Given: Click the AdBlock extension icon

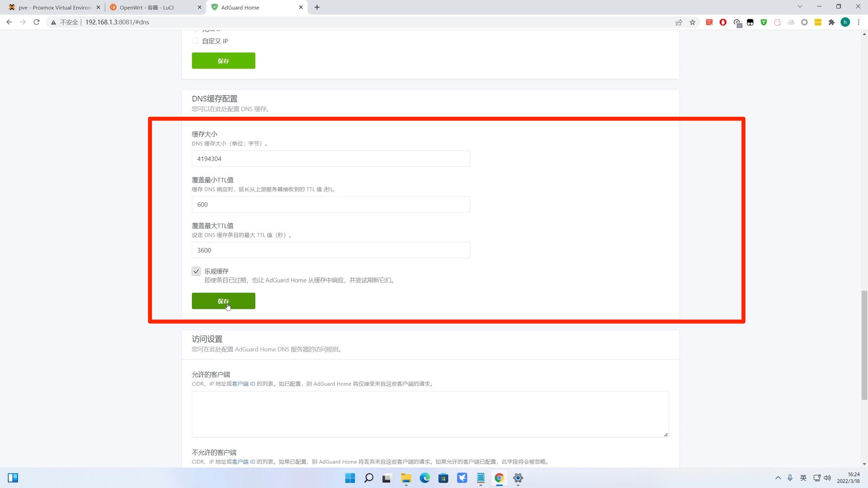Looking at the screenshot, I should point(723,22).
